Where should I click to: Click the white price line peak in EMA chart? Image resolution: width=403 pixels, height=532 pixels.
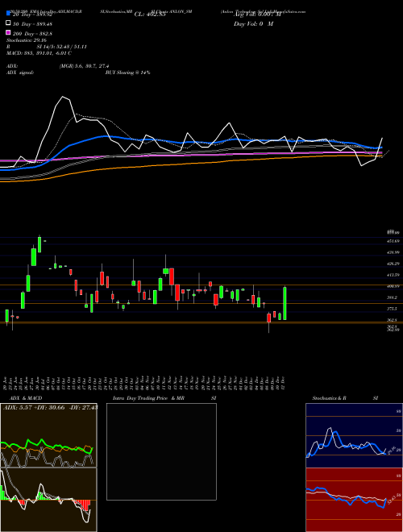tap(63, 97)
